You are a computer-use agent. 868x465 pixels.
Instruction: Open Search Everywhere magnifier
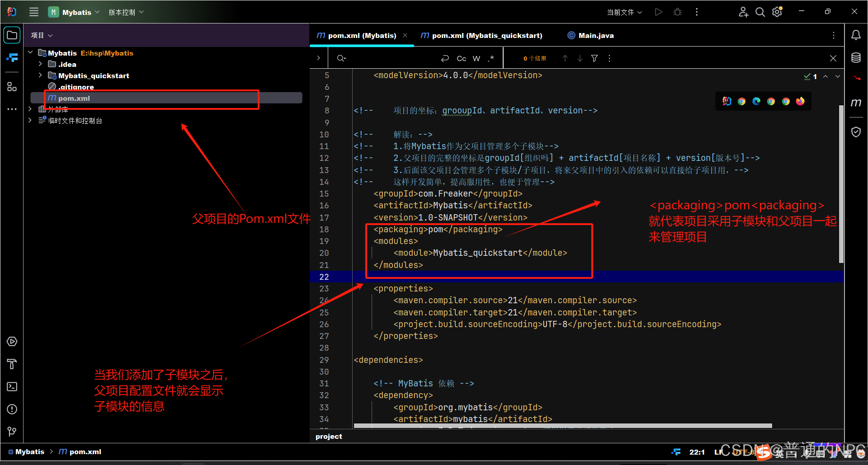tap(760, 12)
